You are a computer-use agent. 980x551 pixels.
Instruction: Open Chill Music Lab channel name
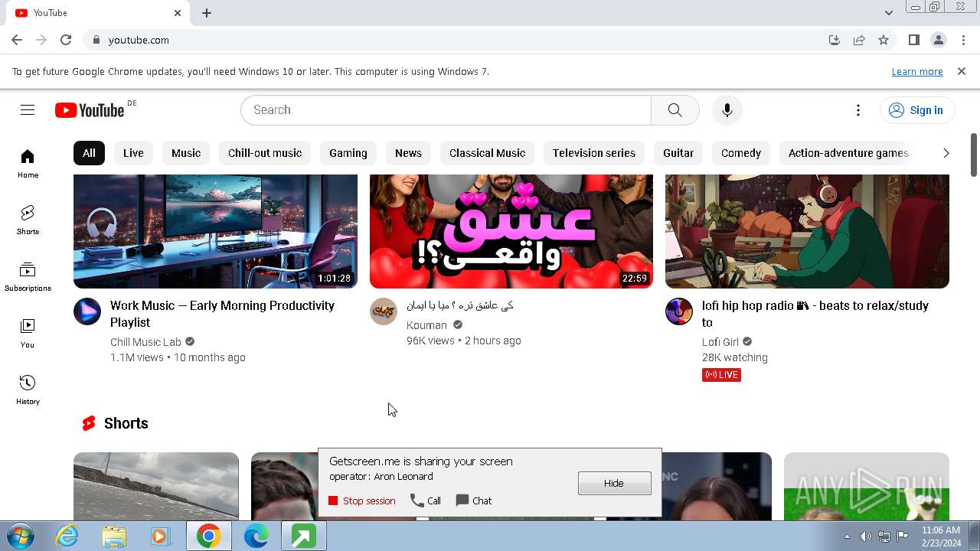pos(145,342)
